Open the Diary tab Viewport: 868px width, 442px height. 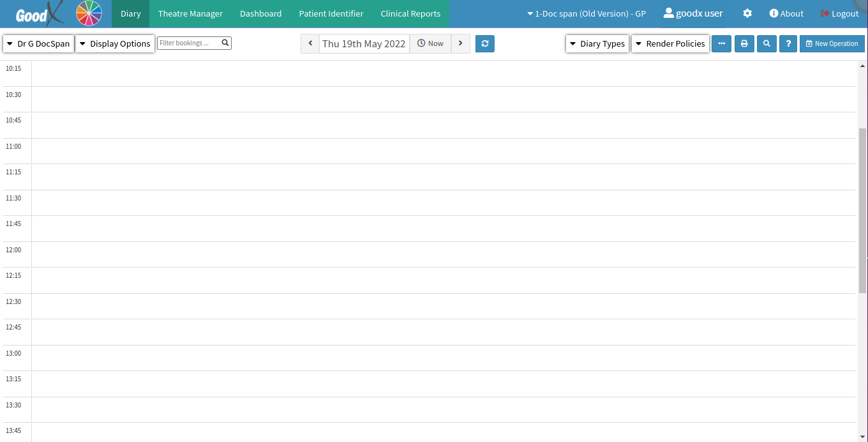[130, 13]
